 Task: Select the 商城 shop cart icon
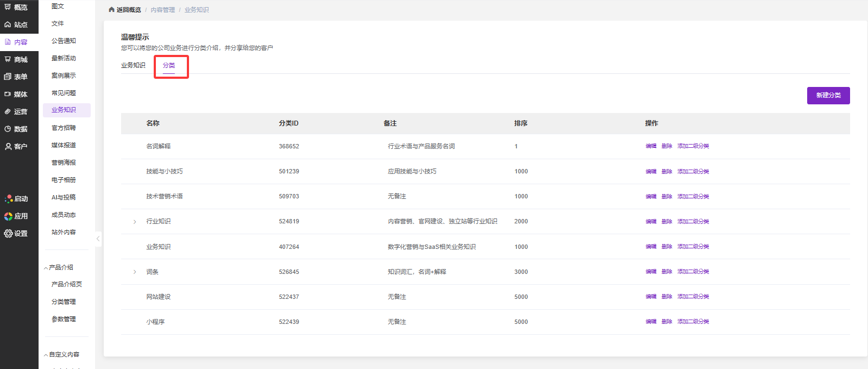[x=8, y=59]
